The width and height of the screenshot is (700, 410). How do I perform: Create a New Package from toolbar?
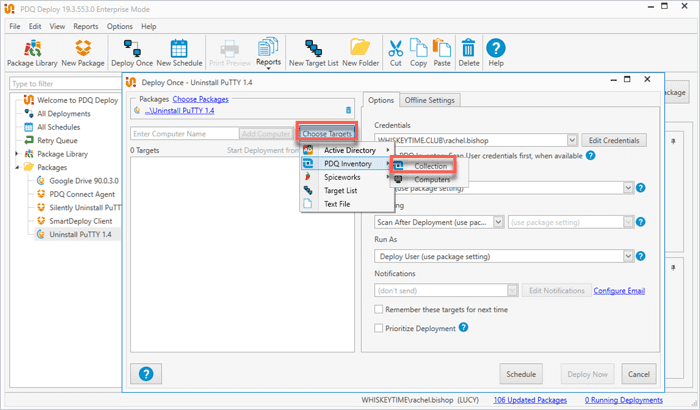pyautogui.click(x=83, y=53)
